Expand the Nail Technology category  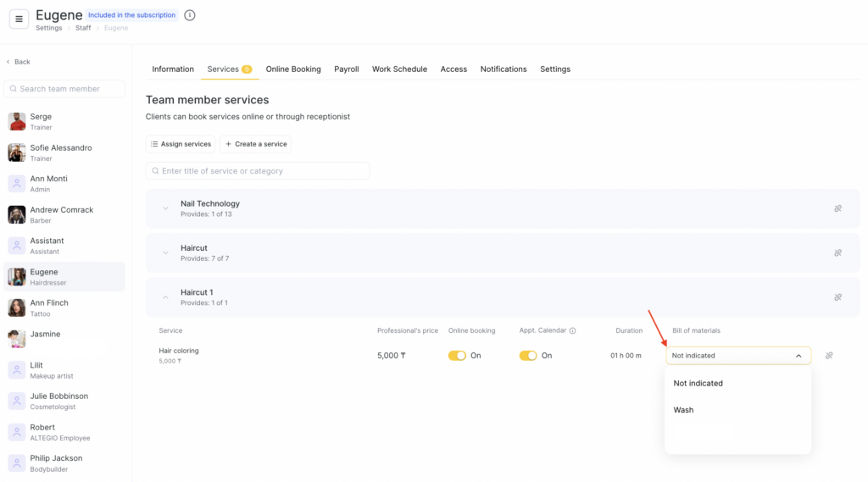point(165,208)
